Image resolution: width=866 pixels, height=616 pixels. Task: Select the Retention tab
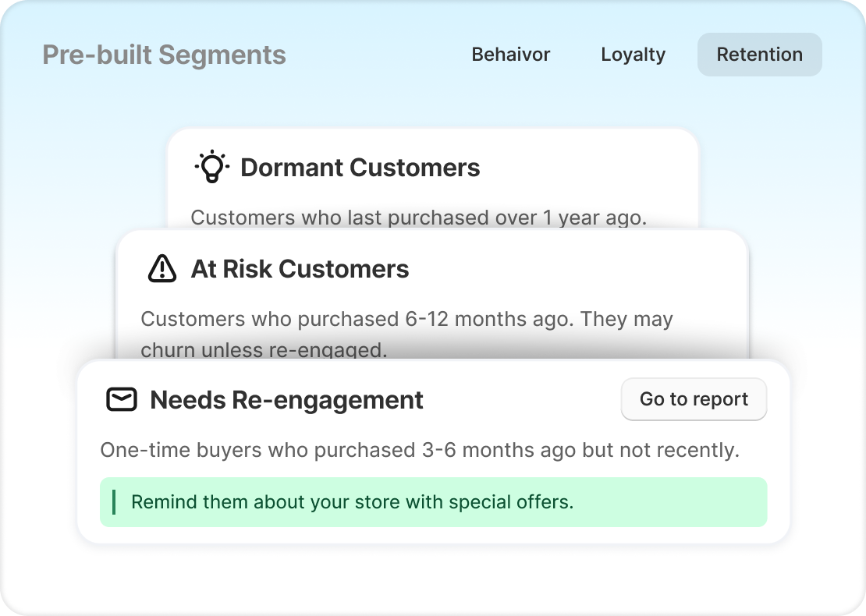(759, 55)
